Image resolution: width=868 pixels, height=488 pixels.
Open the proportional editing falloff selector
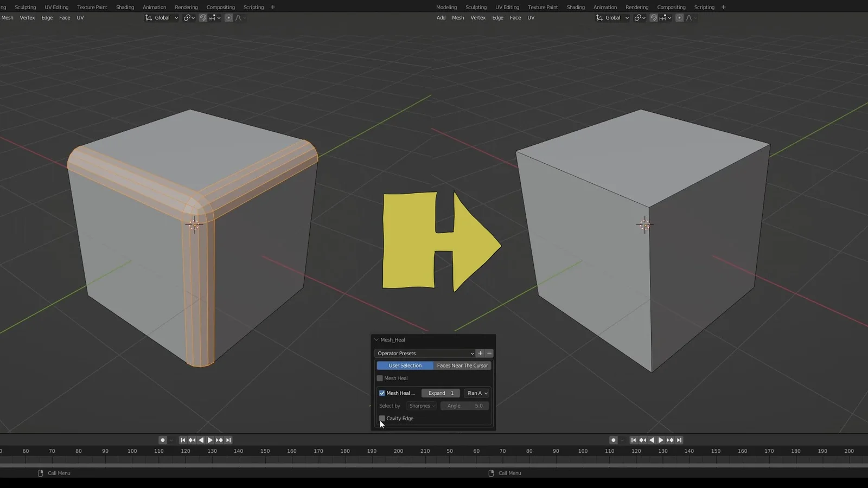pos(239,17)
